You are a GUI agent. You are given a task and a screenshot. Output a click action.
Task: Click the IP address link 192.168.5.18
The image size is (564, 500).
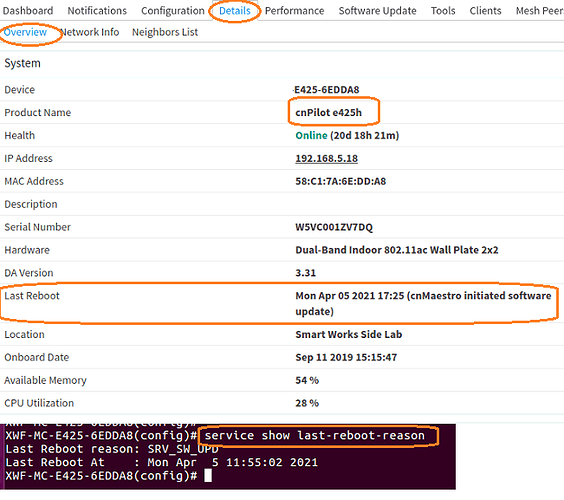327,158
